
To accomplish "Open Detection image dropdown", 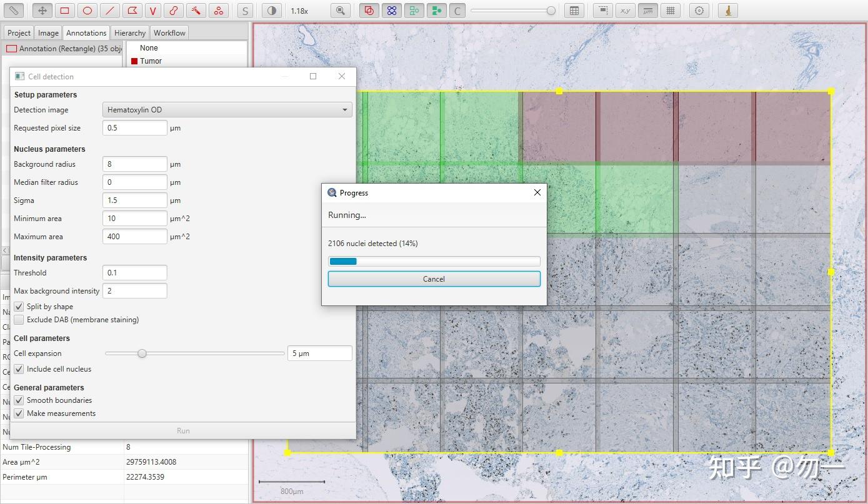I will pyautogui.click(x=227, y=110).
